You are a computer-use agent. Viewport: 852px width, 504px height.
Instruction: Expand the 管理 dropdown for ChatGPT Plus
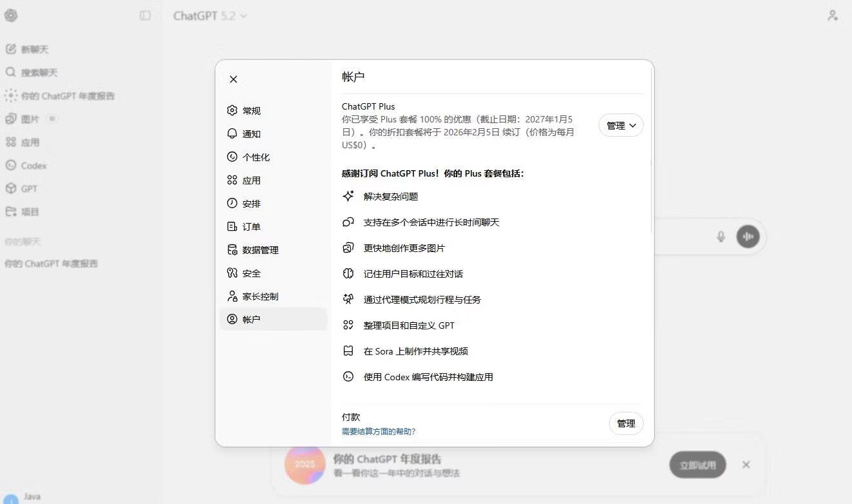pos(620,125)
